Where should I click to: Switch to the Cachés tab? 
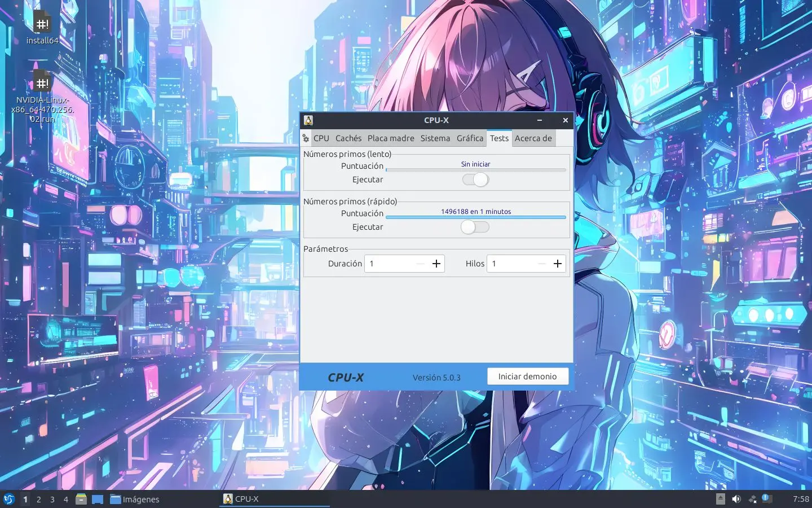click(x=348, y=138)
